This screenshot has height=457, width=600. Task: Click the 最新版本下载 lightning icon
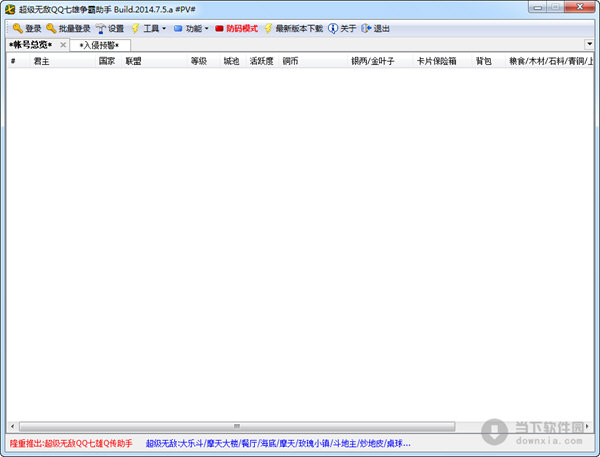[x=268, y=28]
